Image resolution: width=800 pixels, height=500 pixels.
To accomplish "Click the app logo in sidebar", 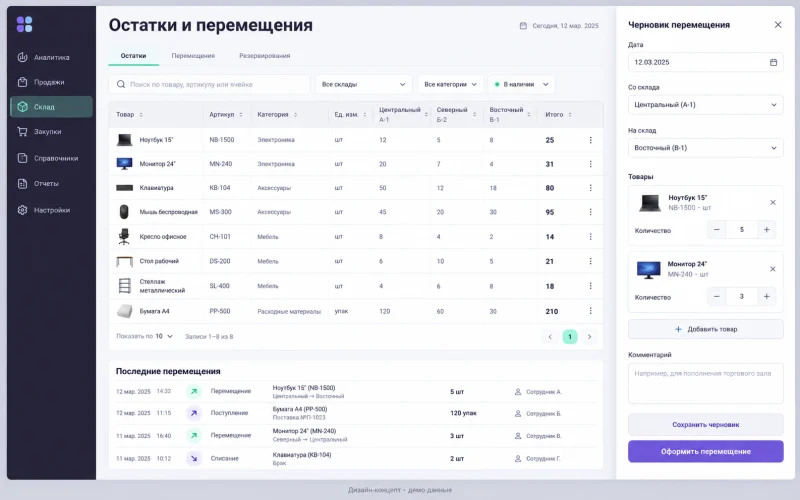I will (x=24, y=24).
